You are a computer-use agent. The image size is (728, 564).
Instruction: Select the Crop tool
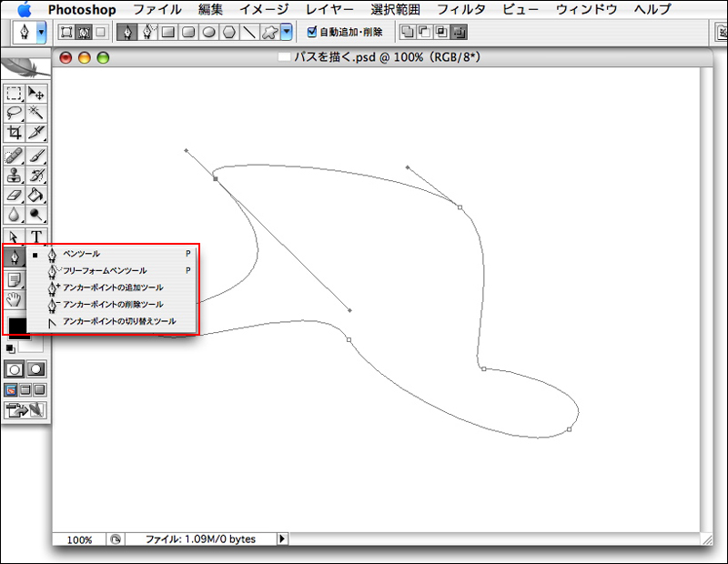coord(14,133)
